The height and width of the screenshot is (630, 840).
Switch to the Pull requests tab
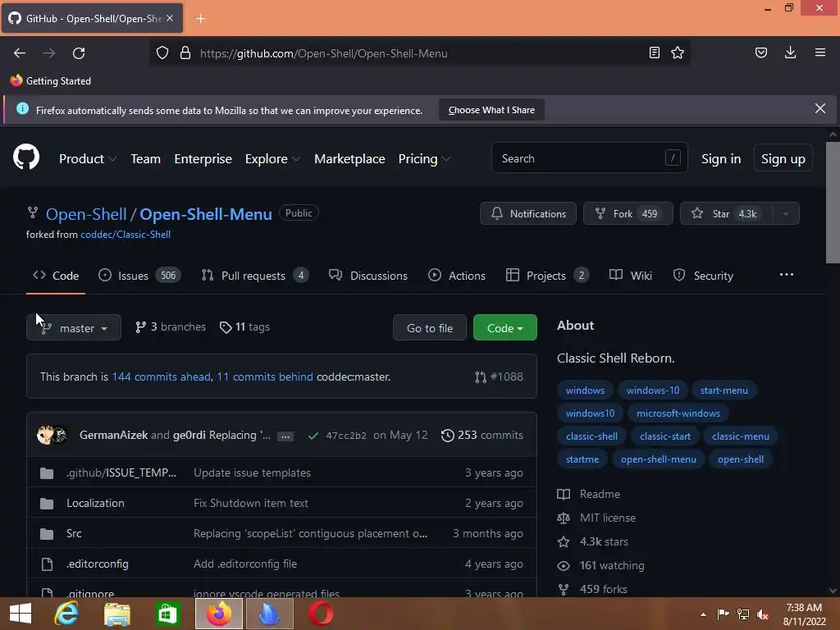(254, 276)
